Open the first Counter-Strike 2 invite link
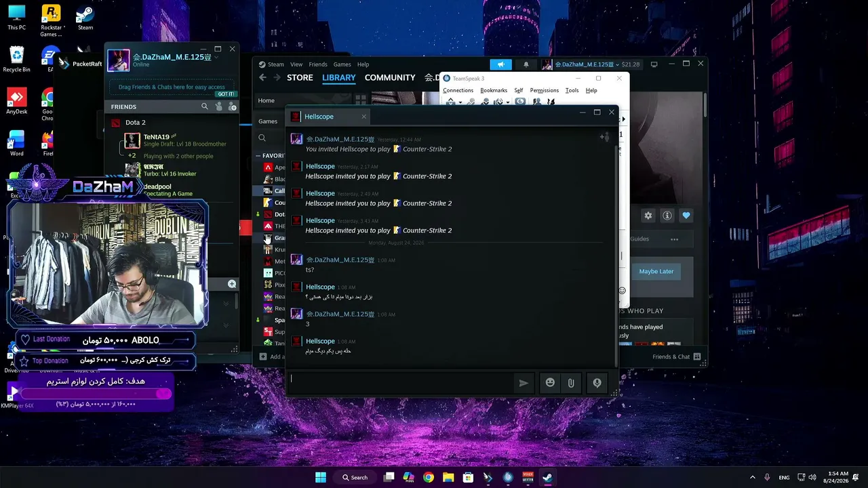The image size is (868, 488). point(427,149)
